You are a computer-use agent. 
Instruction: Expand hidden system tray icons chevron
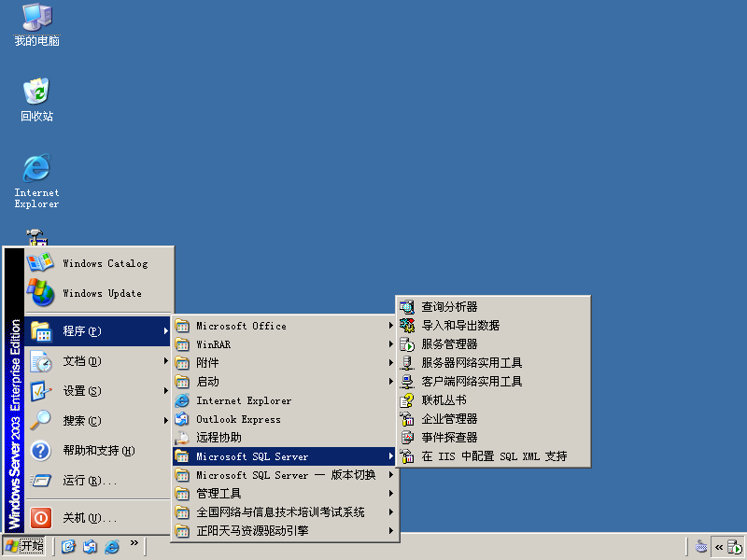(x=718, y=547)
